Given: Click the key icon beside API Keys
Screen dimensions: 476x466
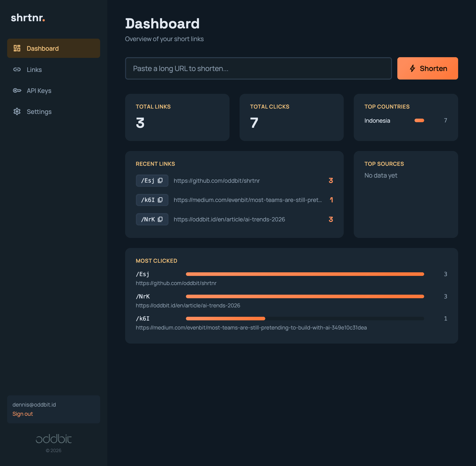Looking at the screenshot, I should tap(17, 90).
